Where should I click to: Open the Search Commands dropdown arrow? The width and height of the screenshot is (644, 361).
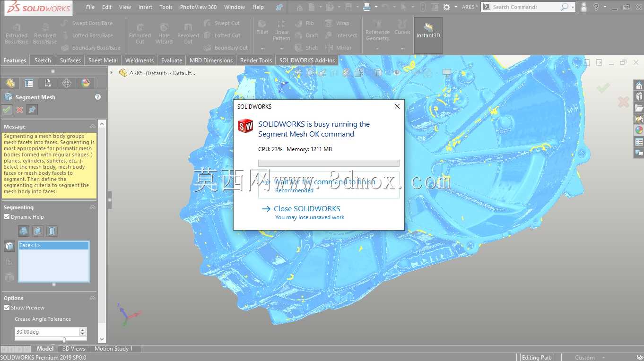point(573,7)
